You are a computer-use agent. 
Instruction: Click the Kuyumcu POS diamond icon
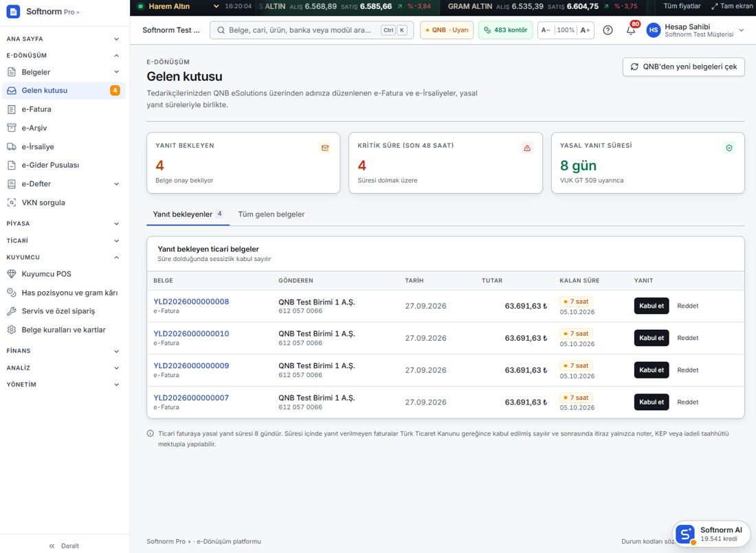12,274
